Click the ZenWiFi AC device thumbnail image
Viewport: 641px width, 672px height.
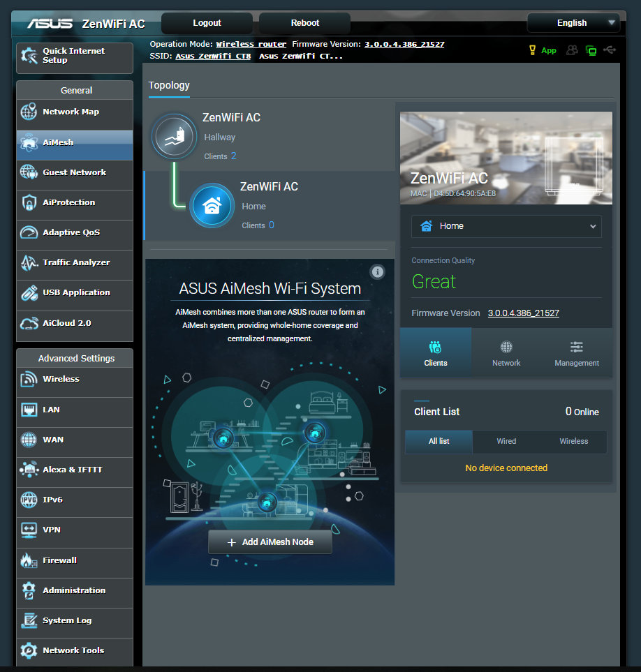pyautogui.click(x=506, y=158)
